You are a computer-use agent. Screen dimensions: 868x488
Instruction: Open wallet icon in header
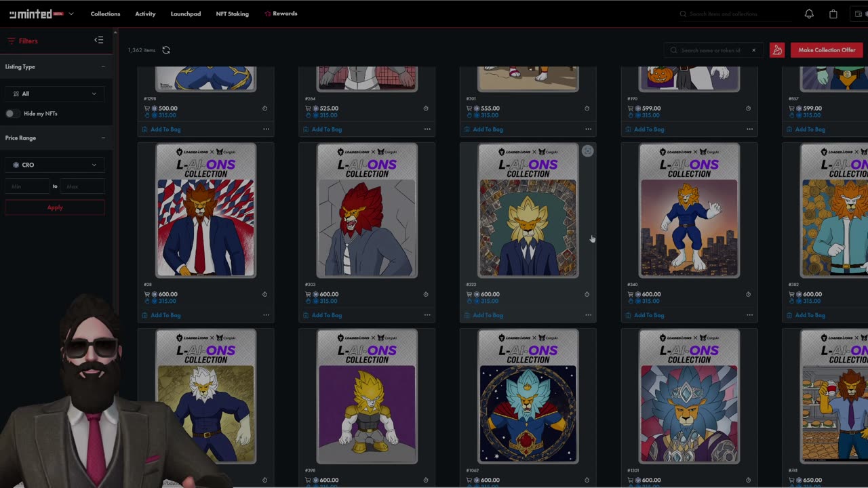pyautogui.click(x=859, y=14)
